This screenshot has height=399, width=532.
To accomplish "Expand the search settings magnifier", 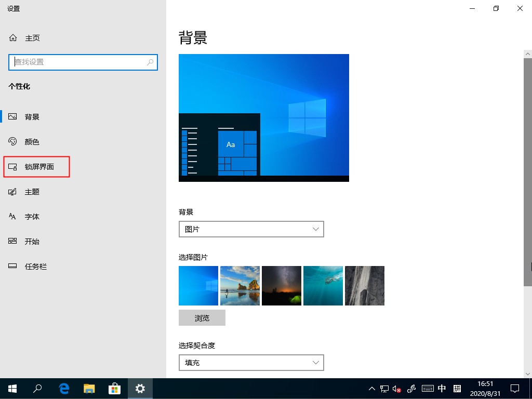I will tap(150, 62).
